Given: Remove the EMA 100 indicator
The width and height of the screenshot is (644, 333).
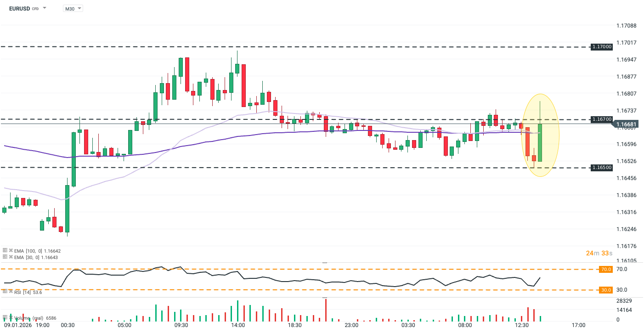Looking at the screenshot, I should point(11,251).
